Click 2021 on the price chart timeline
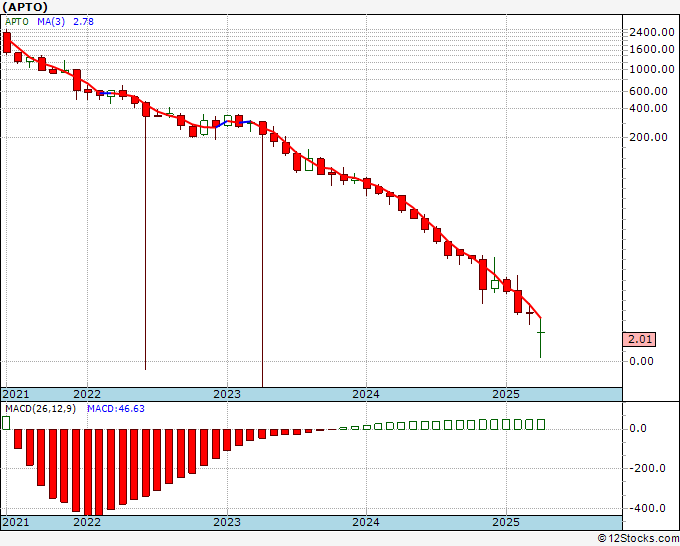This screenshot has height=546, width=680. (16, 394)
